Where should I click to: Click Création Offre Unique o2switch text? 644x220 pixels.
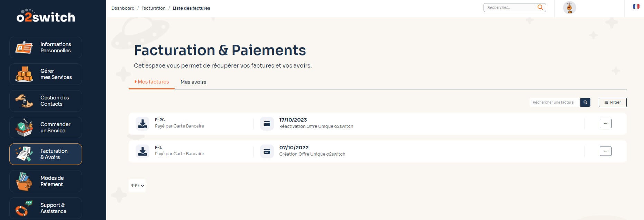(312, 154)
